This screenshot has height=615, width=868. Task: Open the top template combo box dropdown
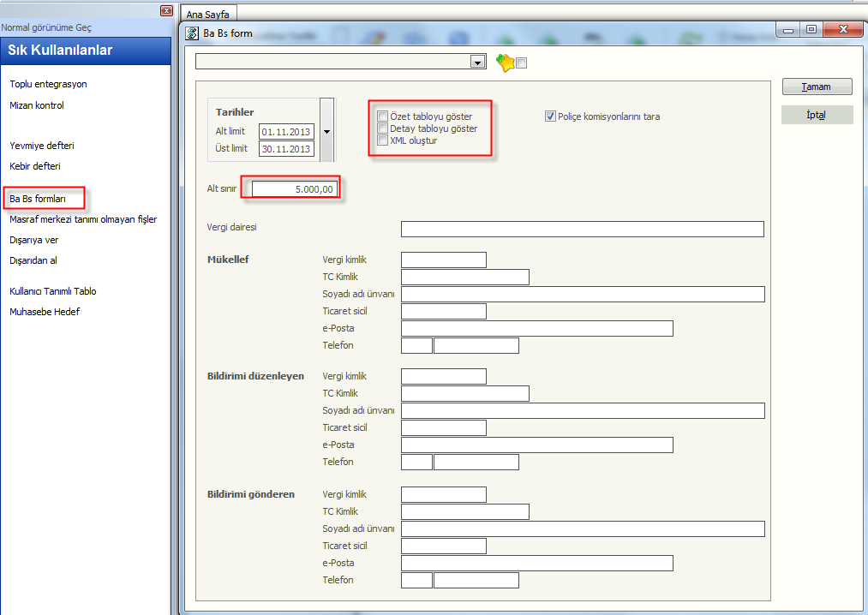pyautogui.click(x=477, y=62)
